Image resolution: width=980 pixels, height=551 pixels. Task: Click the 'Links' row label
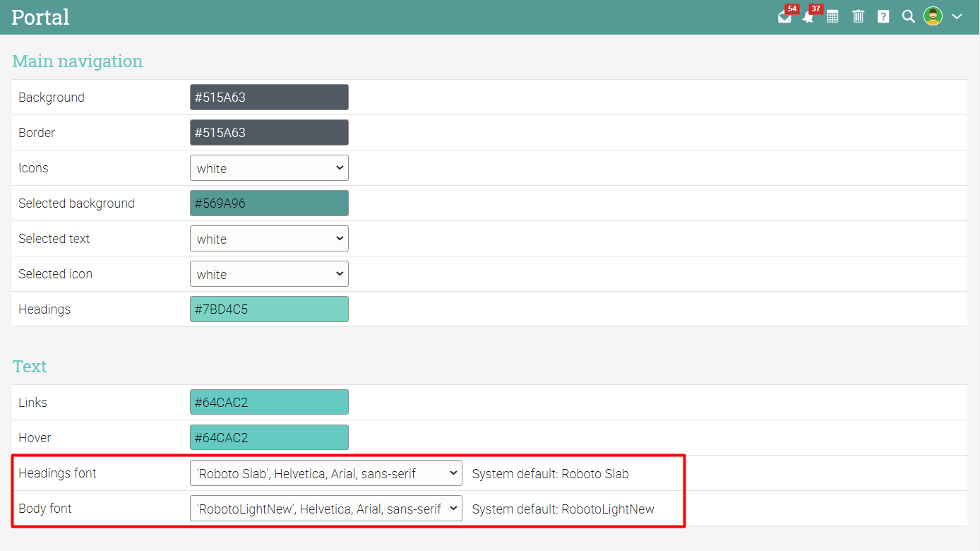click(32, 403)
